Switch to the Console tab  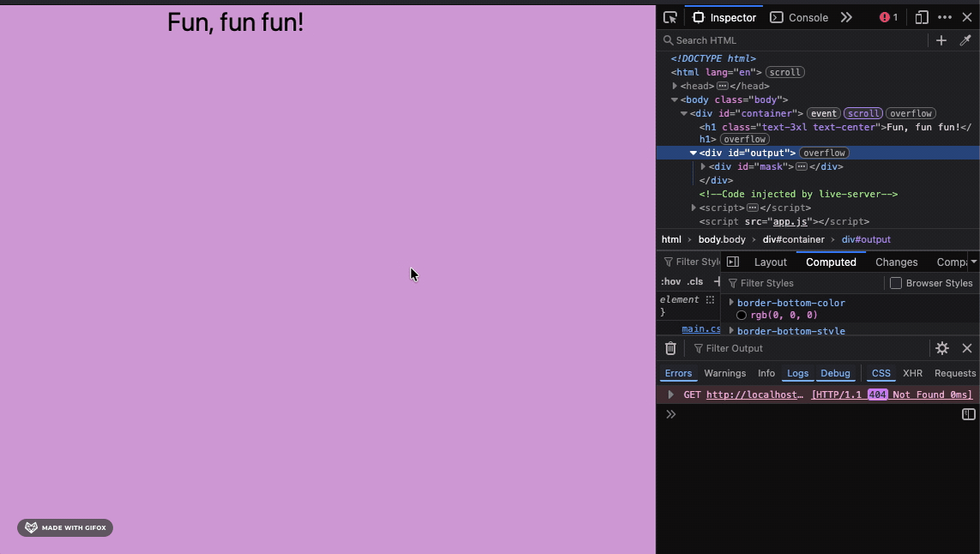point(801,16)
